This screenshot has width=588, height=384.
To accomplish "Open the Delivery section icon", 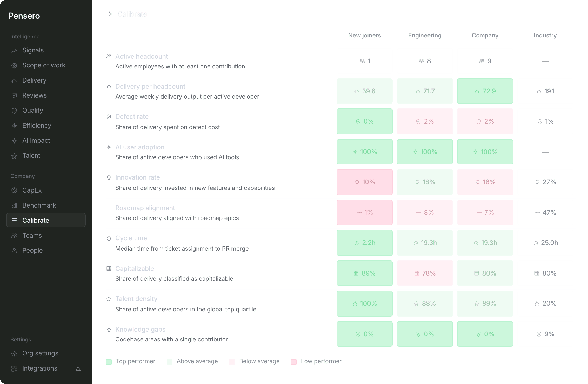I will coord(14,81).
